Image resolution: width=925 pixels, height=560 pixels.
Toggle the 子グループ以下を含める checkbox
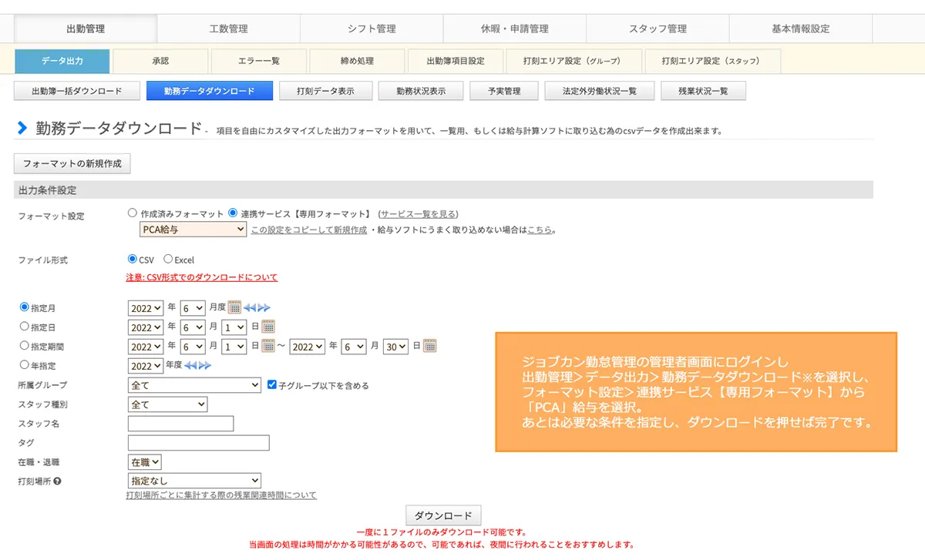tap(272, 384)
